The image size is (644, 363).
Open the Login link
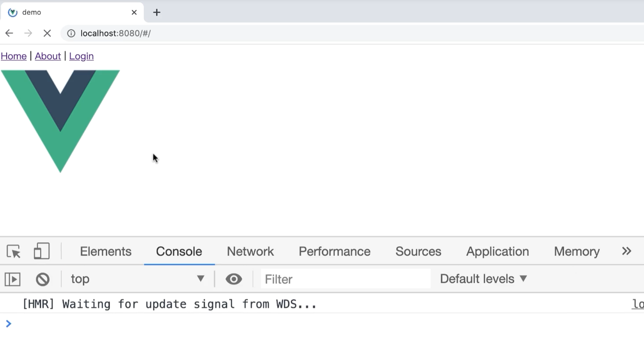tap(81, 56)
